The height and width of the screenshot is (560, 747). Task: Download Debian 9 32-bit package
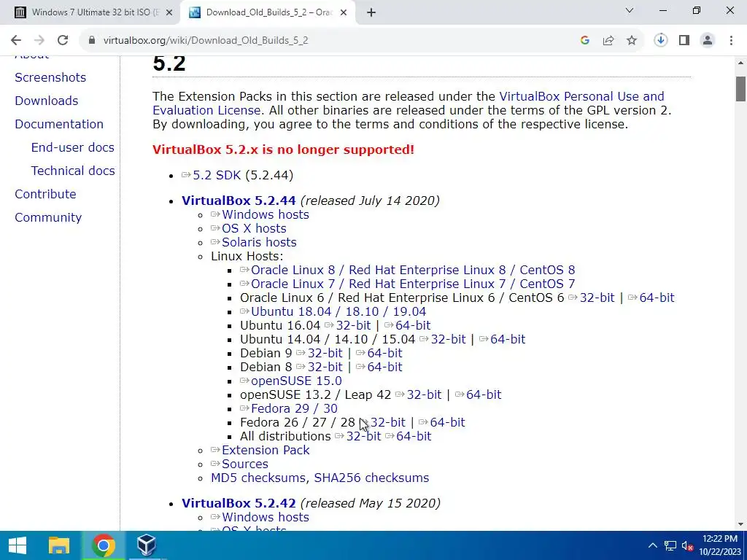tap(325, 353)
